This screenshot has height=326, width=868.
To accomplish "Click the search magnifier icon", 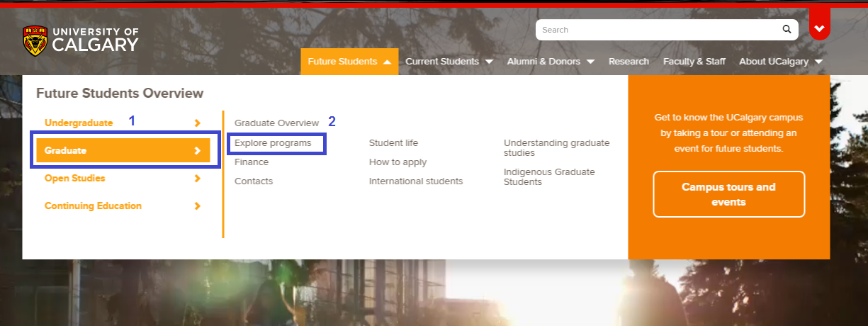I will click(x=787, y=30).
